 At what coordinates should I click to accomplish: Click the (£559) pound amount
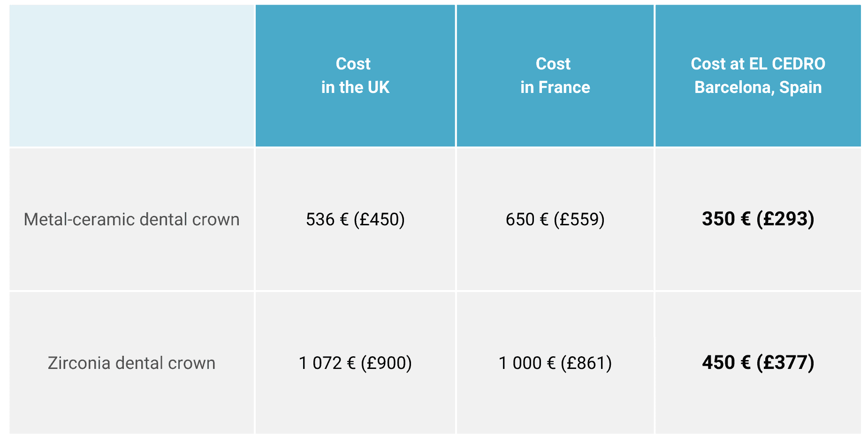(x=579, y=219)
